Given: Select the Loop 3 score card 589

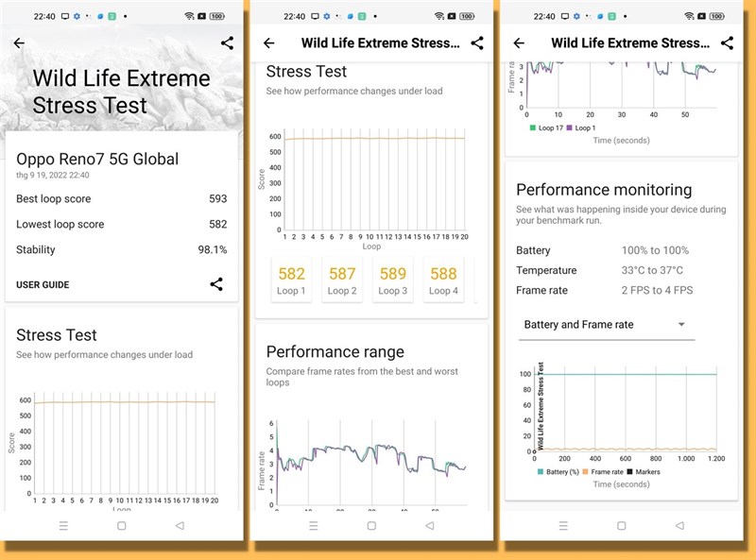Looking at the screenshot, I should click(x=392, y=280).
